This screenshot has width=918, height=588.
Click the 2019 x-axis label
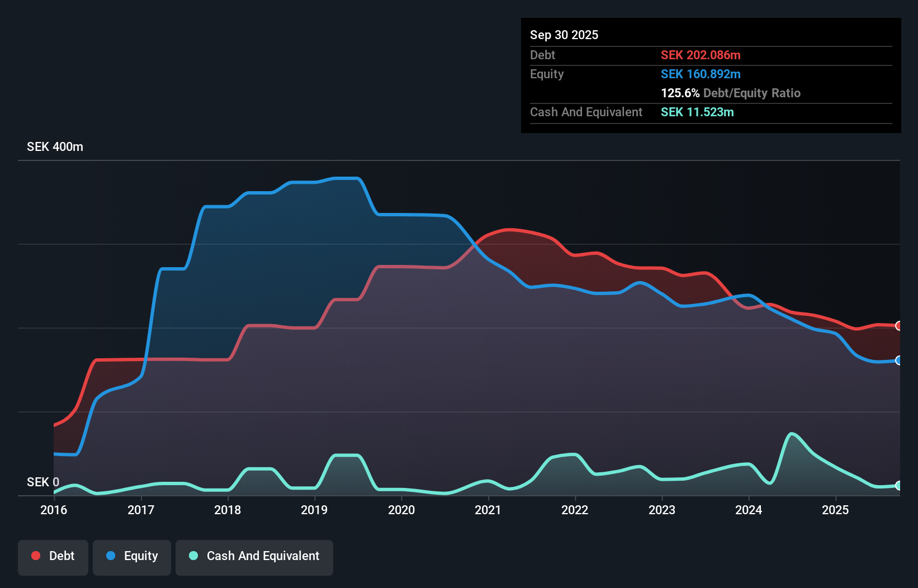click(x=314, y=510)
